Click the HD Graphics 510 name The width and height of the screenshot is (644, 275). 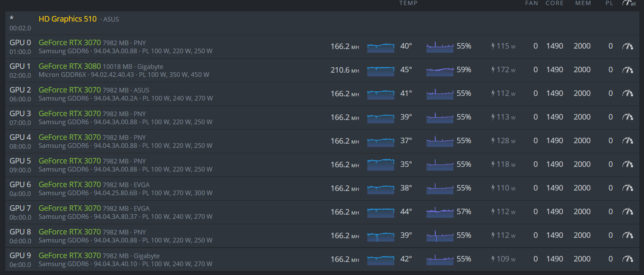point(68,19)
